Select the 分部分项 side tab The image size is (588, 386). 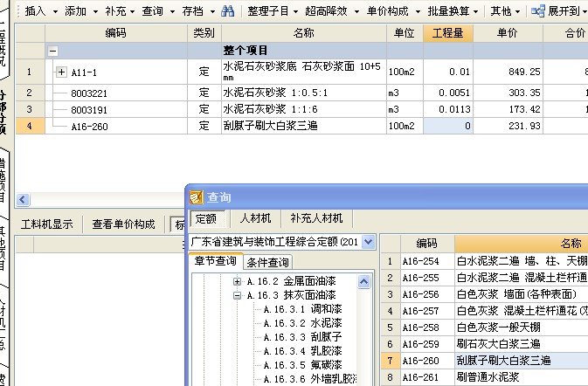[x=3, y=112]
